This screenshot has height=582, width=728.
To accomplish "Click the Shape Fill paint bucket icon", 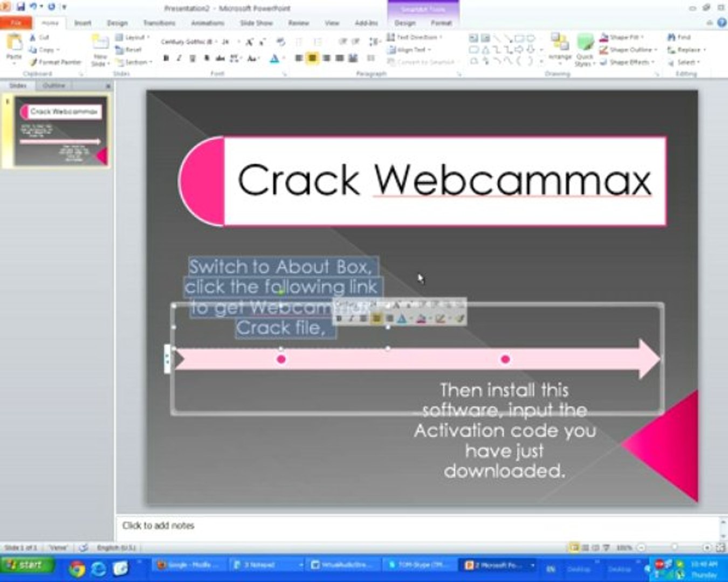I will pyautogui.click(x=604, y=37).
